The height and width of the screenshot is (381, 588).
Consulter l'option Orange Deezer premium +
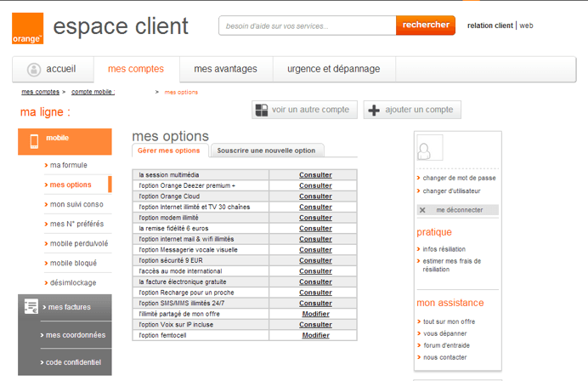[315, 185]
